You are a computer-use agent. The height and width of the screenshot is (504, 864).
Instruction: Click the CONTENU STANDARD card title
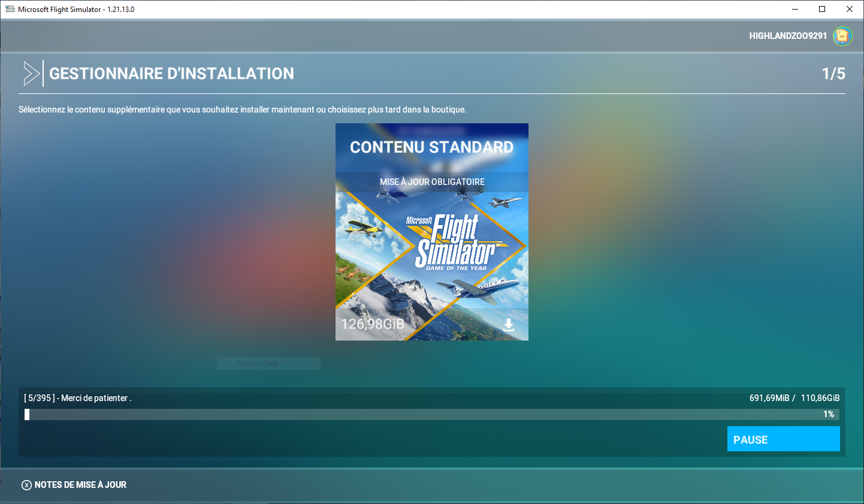click(432, 147)
